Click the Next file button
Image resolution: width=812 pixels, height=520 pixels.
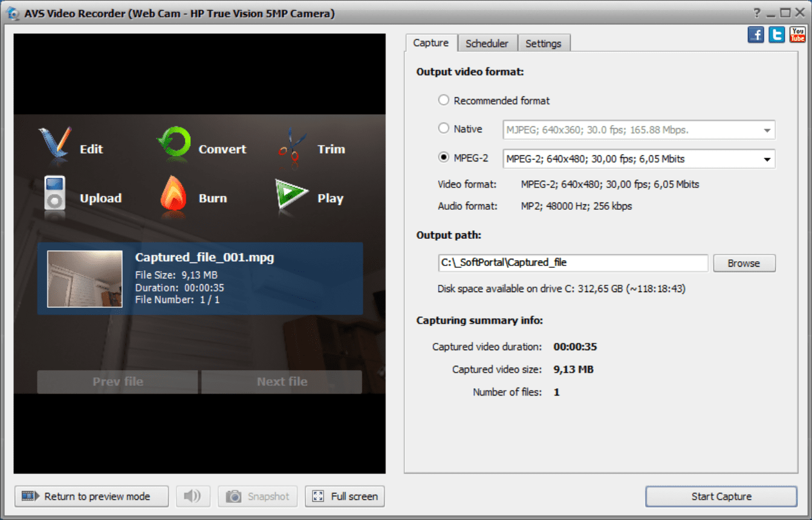tap(282, 382)
